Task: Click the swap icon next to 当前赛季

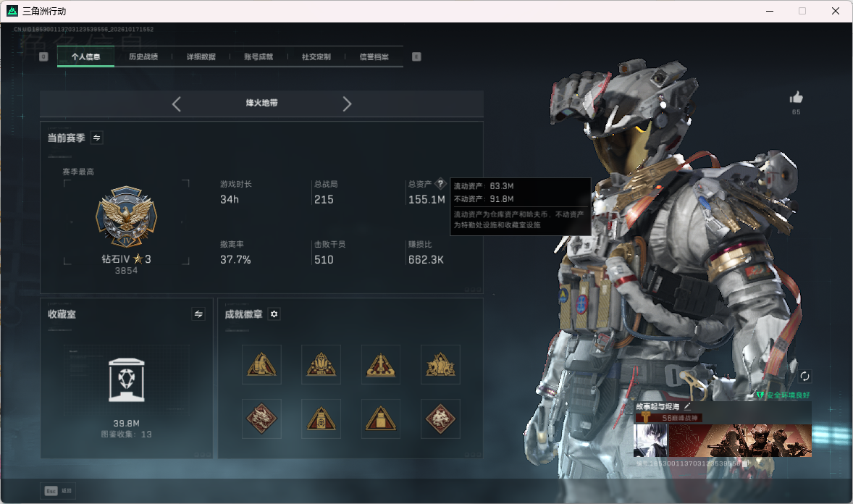Action: coord(97,138)
